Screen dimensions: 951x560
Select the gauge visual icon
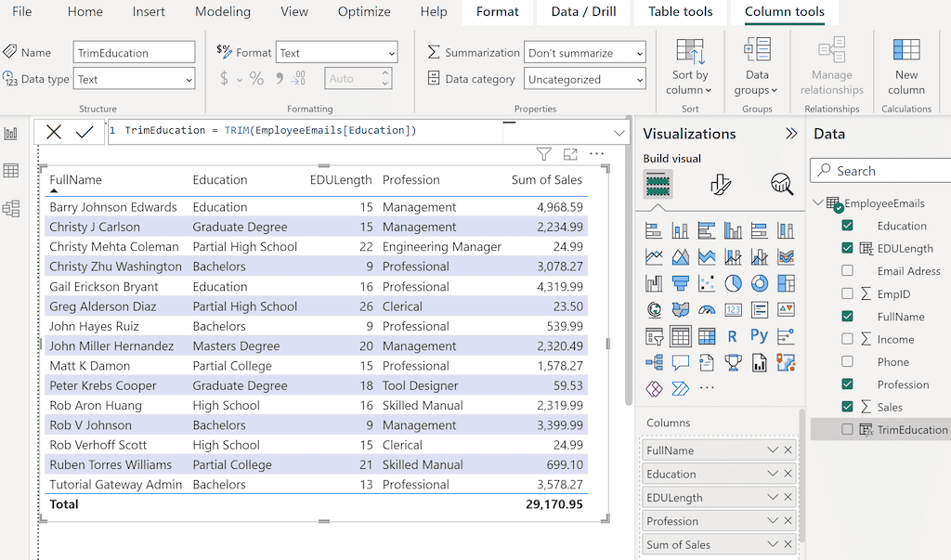pos(707,310)
